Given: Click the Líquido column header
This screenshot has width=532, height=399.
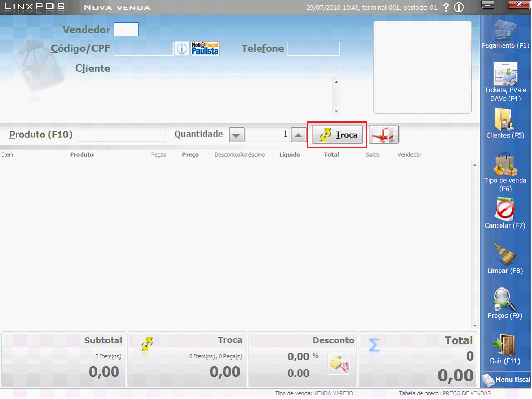Looking at the screenshot, I should click(289, 155).
